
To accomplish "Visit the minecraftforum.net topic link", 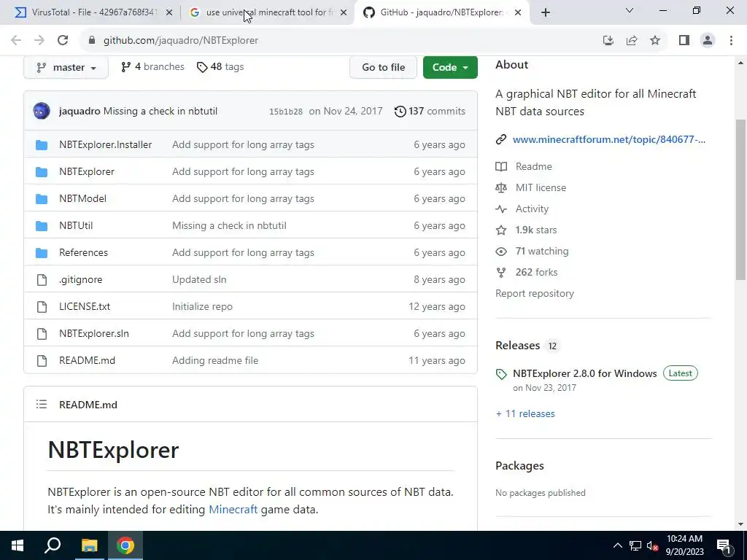I will tap(609, 139).
